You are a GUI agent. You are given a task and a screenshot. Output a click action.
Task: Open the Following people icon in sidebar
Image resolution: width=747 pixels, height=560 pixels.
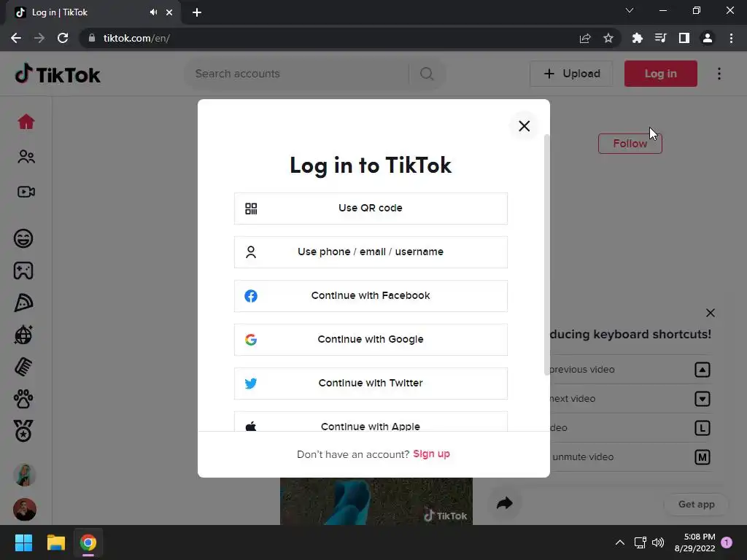[x=26, y=157]
